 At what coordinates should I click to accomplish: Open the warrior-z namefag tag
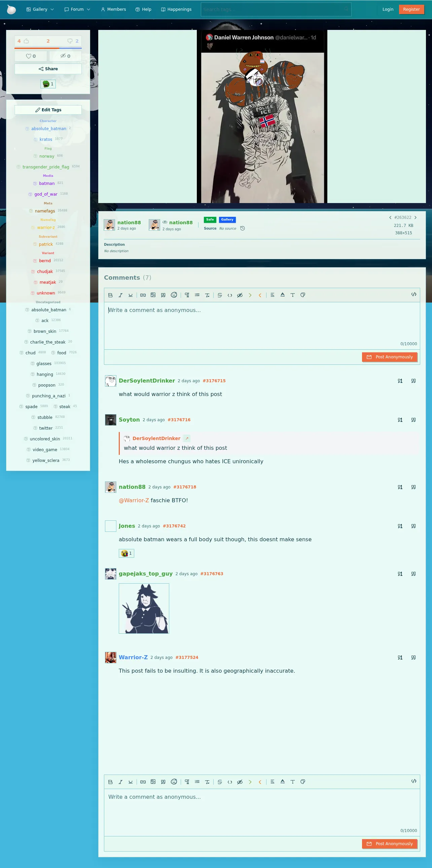(46, 228)
